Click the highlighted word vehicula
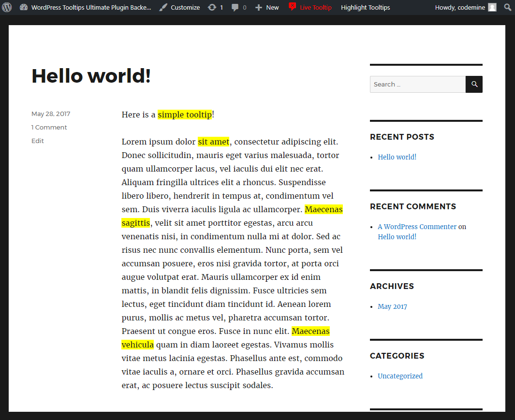Screen dimensions: 515x420 click(x=138, y=345)
